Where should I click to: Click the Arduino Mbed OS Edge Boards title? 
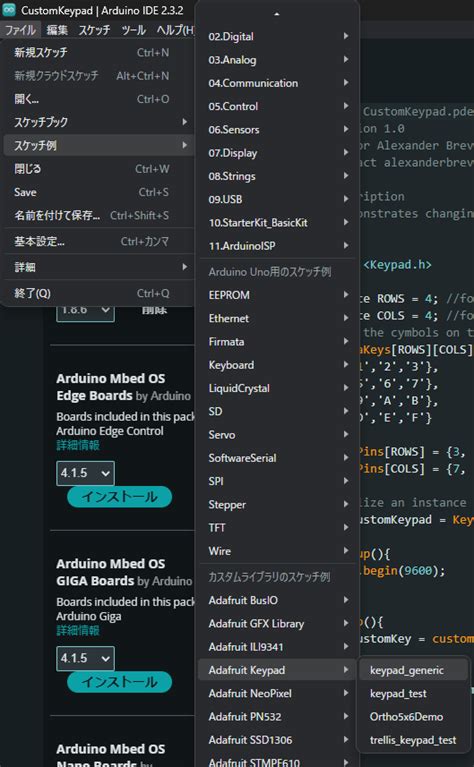tap(111, 387)
